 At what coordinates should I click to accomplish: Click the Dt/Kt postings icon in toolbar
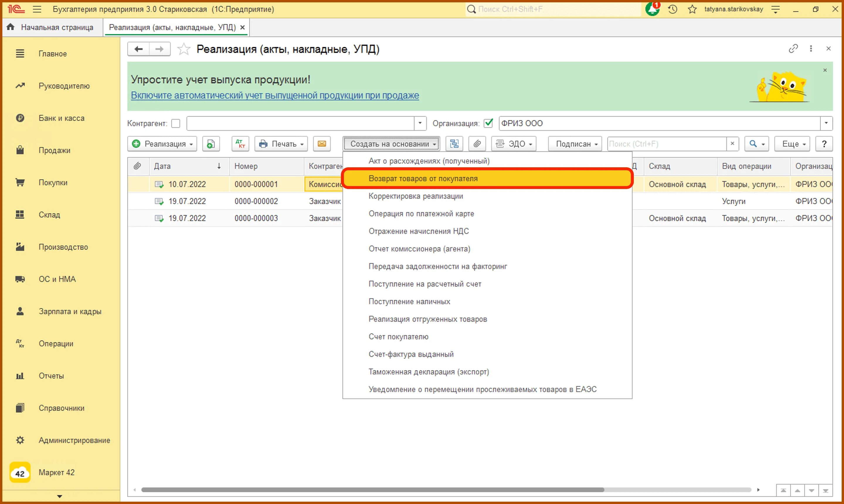click(240, 144)
